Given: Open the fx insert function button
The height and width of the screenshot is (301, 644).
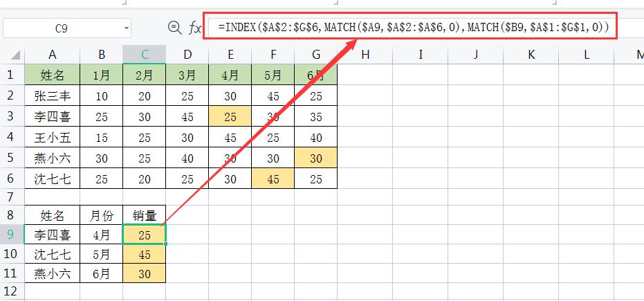Looking at the screenshot, I should coord(194,28).
